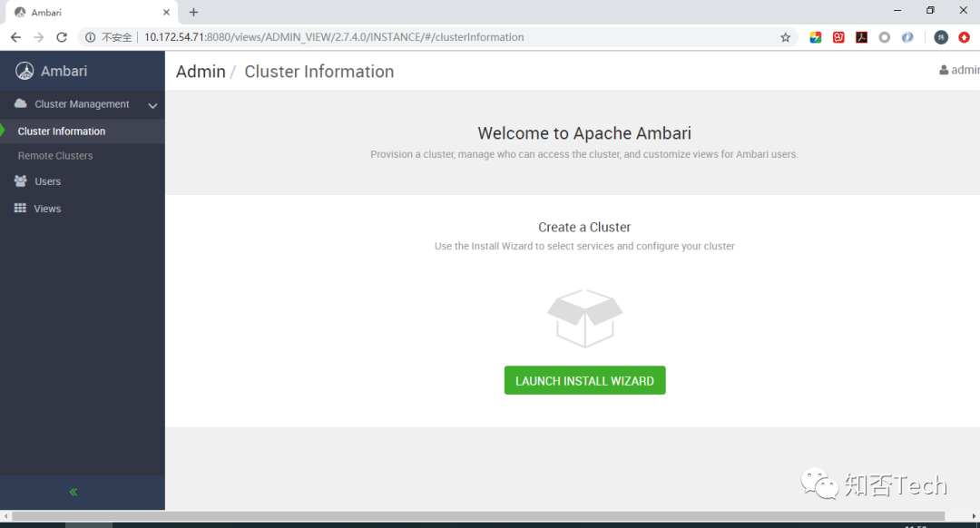Click the Users group icon

tap(21, 181)
